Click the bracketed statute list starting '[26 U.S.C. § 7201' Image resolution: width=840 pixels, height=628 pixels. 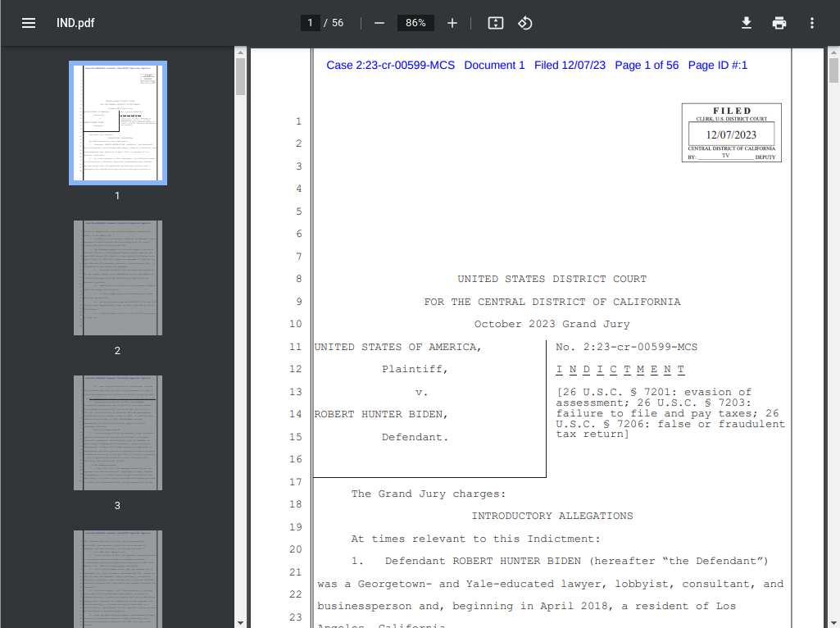click(670, 413)
